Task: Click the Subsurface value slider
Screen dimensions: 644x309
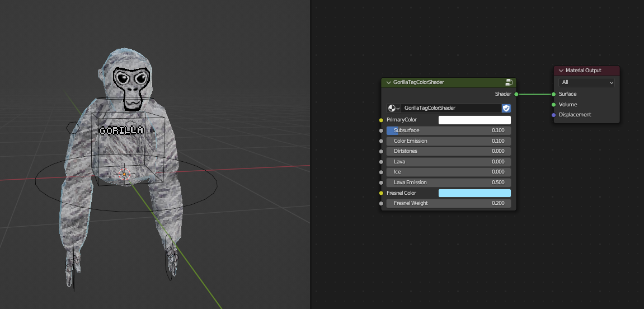Action: click(448, 130)
